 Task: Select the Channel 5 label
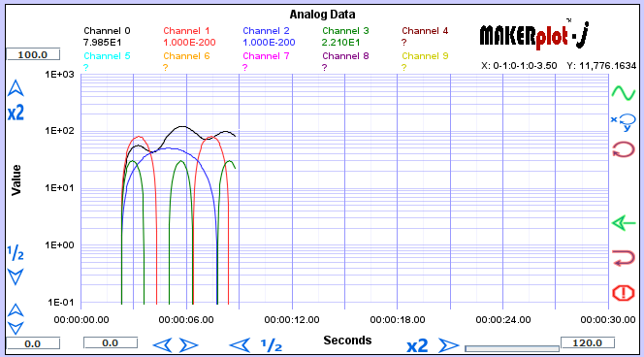pyautogui.click(x=107, y=56)
